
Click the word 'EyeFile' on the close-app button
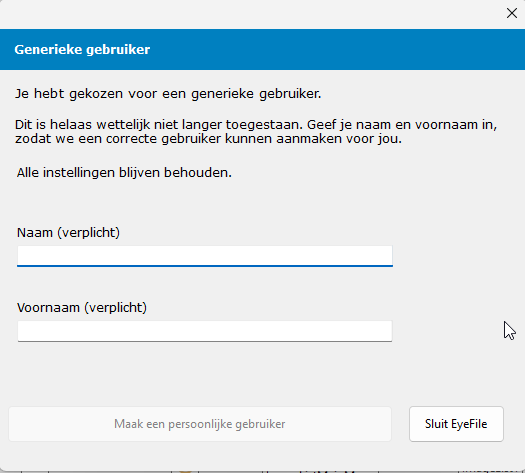[x=469, y=424]
